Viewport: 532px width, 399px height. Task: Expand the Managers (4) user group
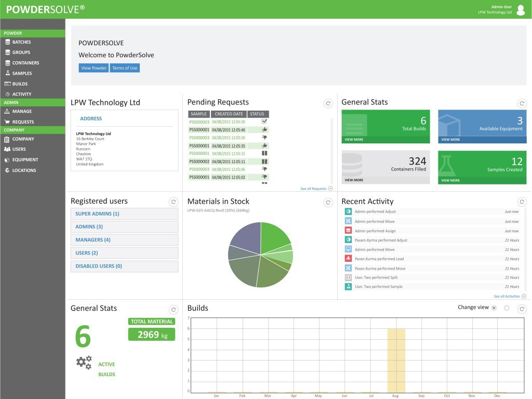[x=124, y=240]
